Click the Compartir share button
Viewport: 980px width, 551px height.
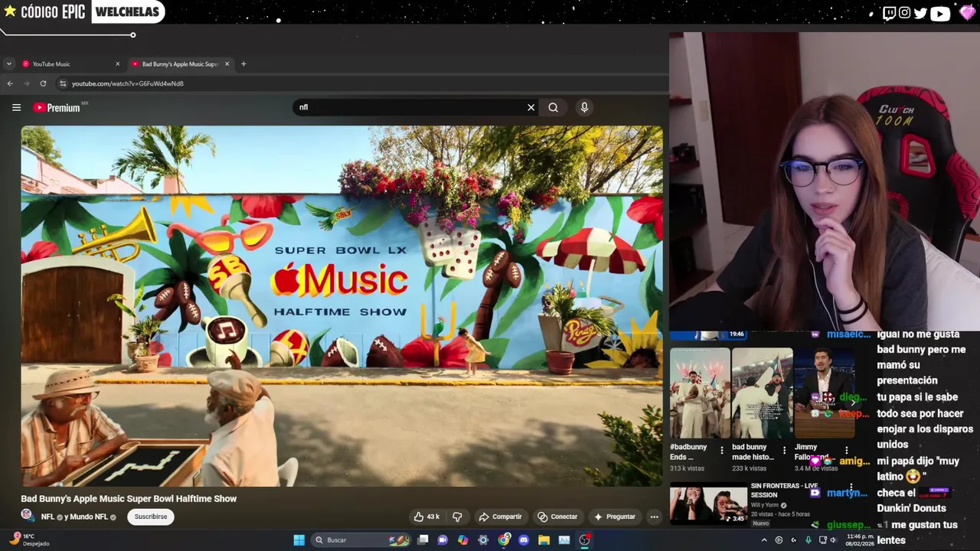tap(500, 517)
